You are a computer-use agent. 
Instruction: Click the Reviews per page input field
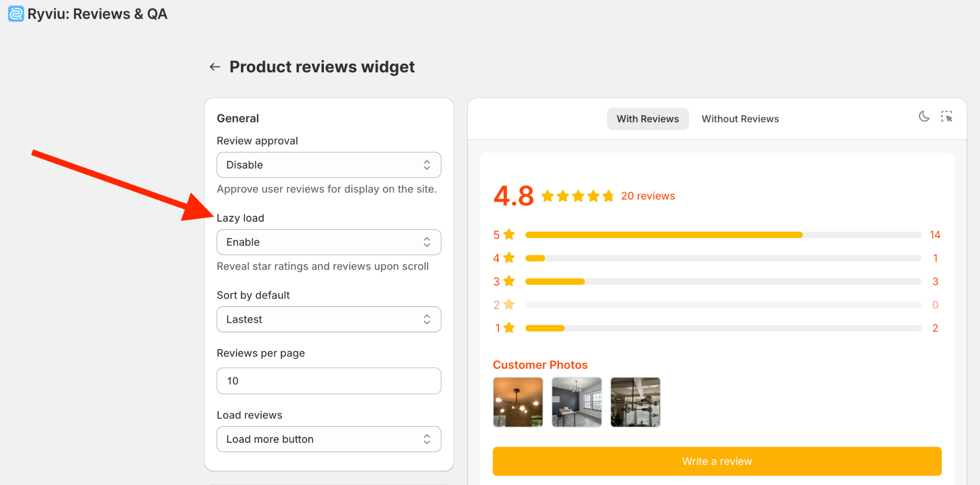[x=329, y=381]
